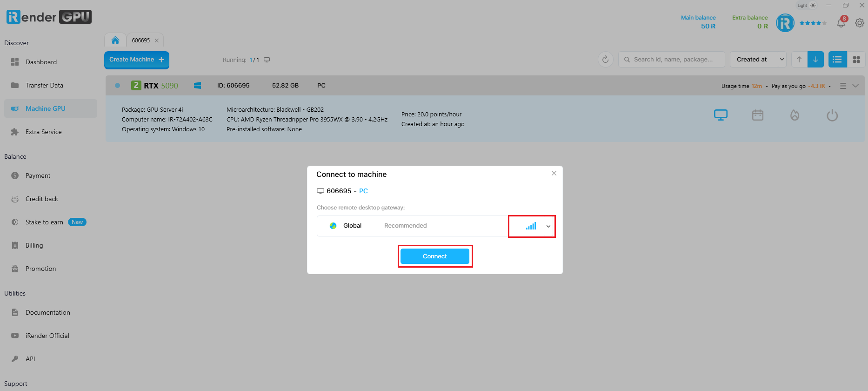Select the 606695 machine tab
868x391 pixels.
click(x=141, y=40)
